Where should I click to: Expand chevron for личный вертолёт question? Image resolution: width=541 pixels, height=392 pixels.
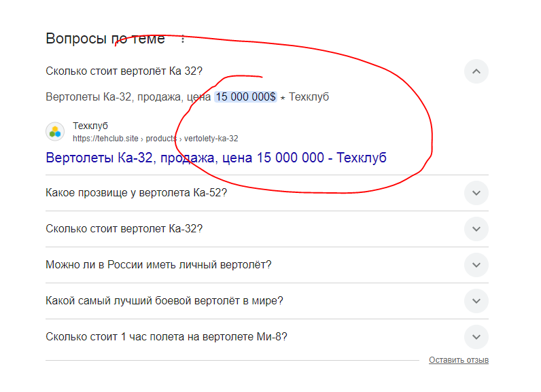click(x=476, y=265)
